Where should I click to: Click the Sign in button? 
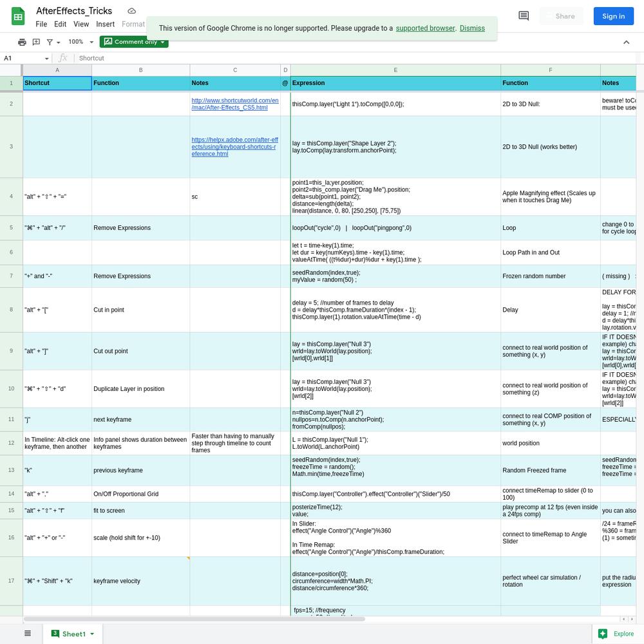click(x=613, y=16)
